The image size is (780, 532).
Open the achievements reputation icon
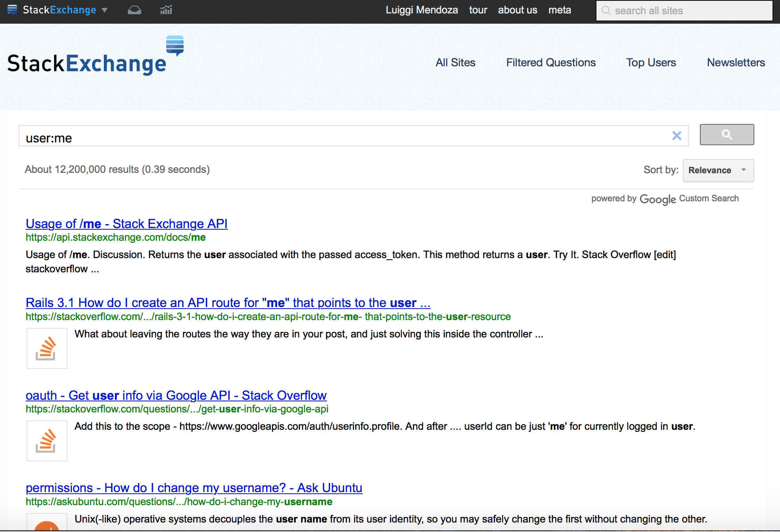click(x=166, y=10)
